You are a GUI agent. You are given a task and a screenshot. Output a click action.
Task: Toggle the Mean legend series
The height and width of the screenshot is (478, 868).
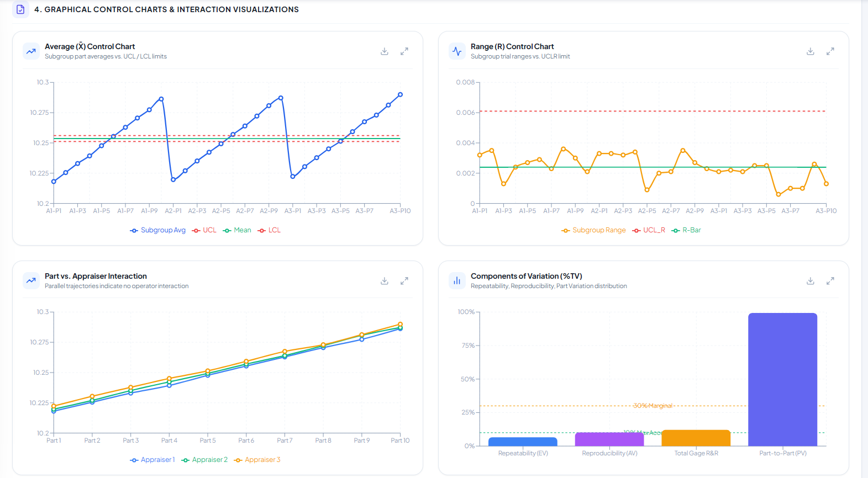coord(237,230)
